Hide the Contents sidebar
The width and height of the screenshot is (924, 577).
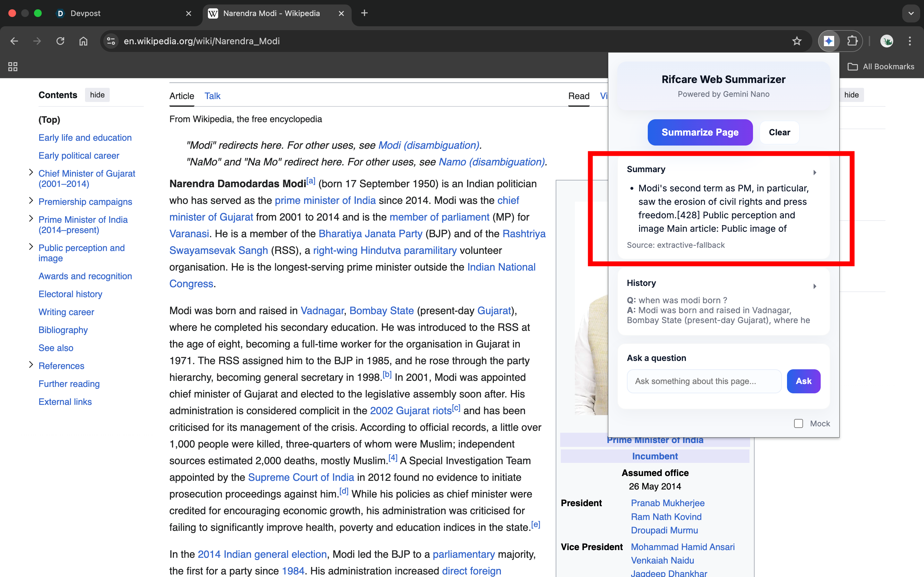97,95
